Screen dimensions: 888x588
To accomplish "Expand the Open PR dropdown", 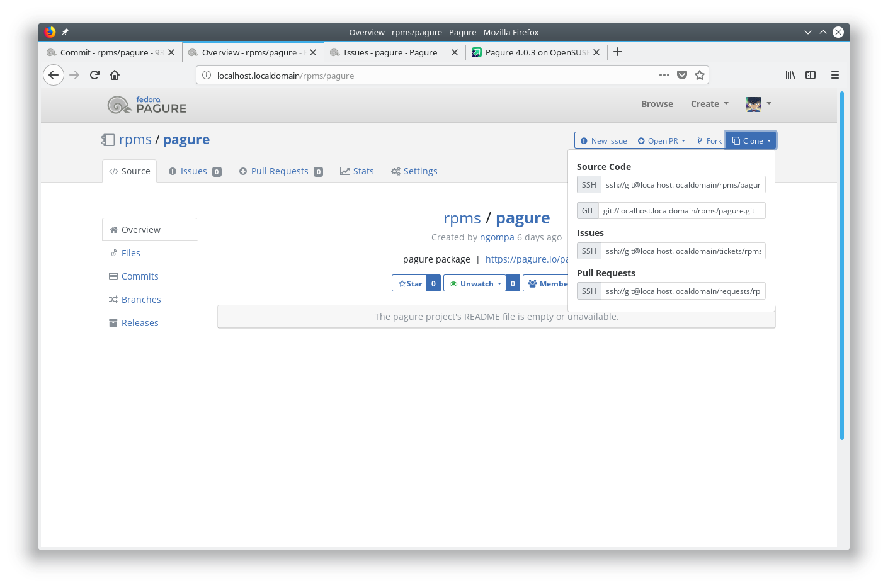I will (x=661, y=140).
